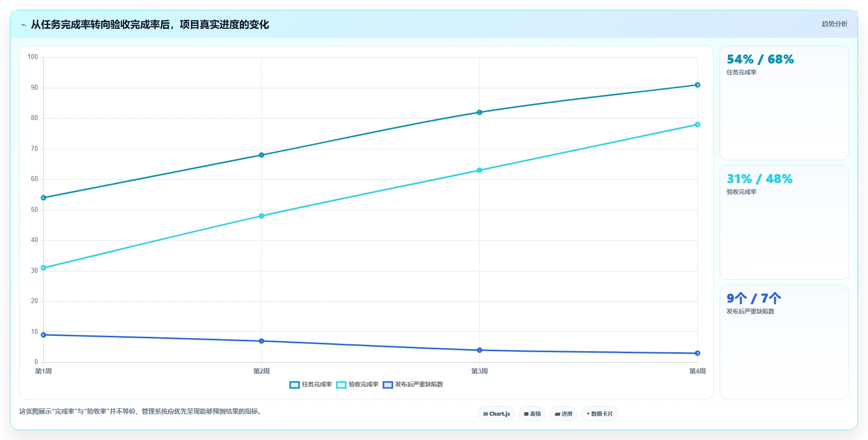
Task: Select the 任务完成率 data point at 第2周
Action: click(261, 155)
